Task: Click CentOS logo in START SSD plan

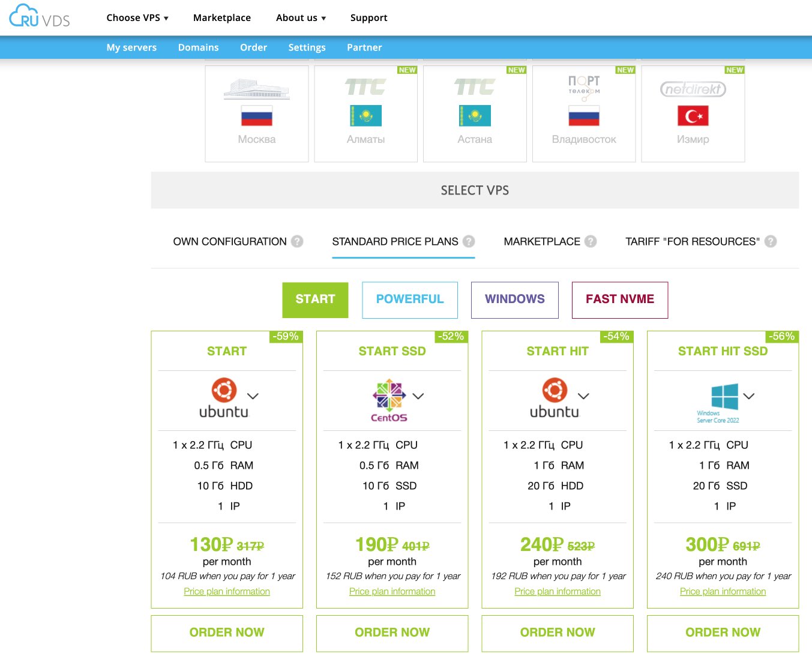Action: [389, 400]
